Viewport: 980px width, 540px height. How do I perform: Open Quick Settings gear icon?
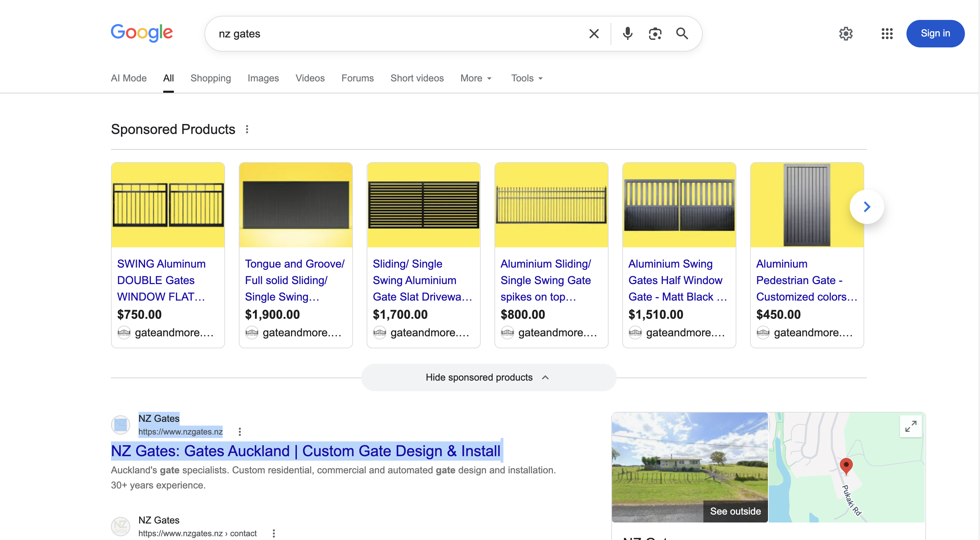tap(846, 33)
